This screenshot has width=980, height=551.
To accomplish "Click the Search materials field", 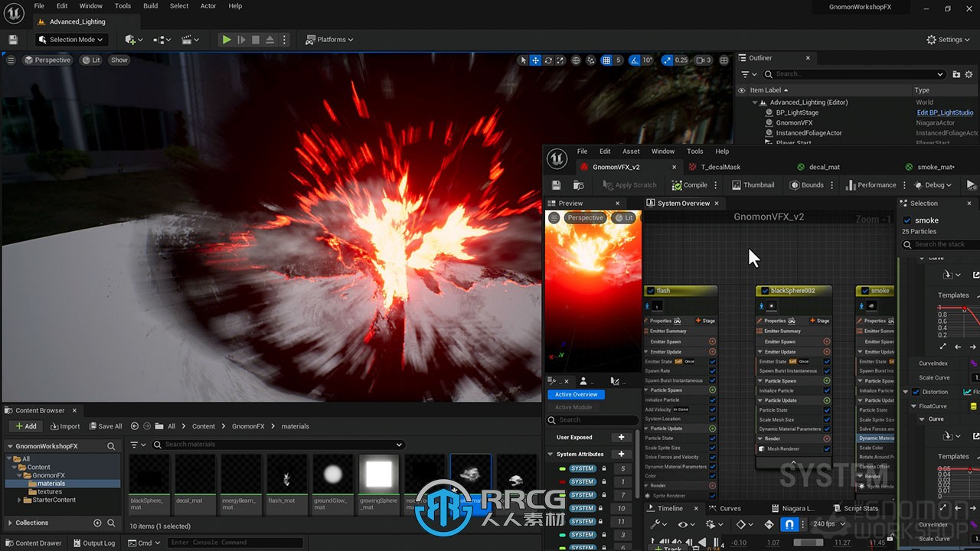I will tap(278, 445).
